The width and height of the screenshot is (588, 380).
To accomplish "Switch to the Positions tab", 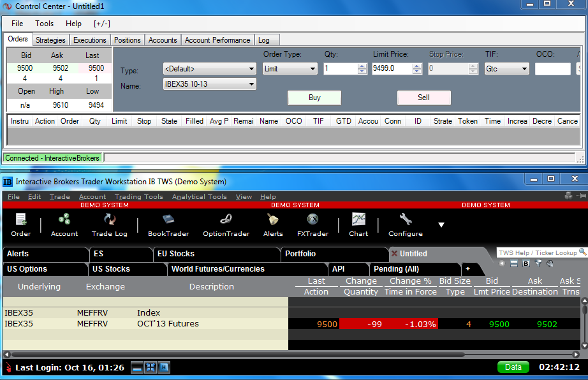I will [128, 40].
